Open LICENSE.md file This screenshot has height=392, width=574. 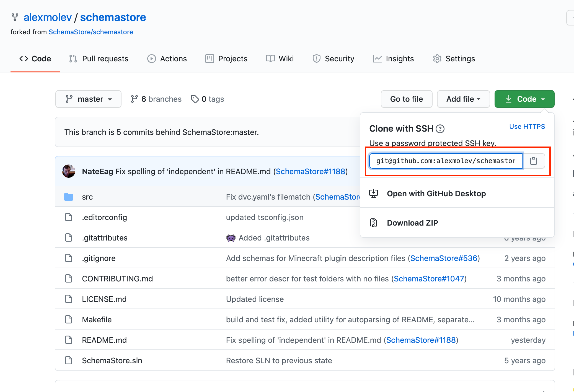104,299
